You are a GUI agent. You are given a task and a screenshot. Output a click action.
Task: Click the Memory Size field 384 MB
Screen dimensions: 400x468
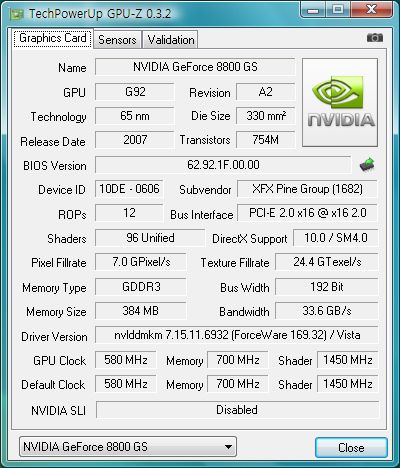(141, 311)
